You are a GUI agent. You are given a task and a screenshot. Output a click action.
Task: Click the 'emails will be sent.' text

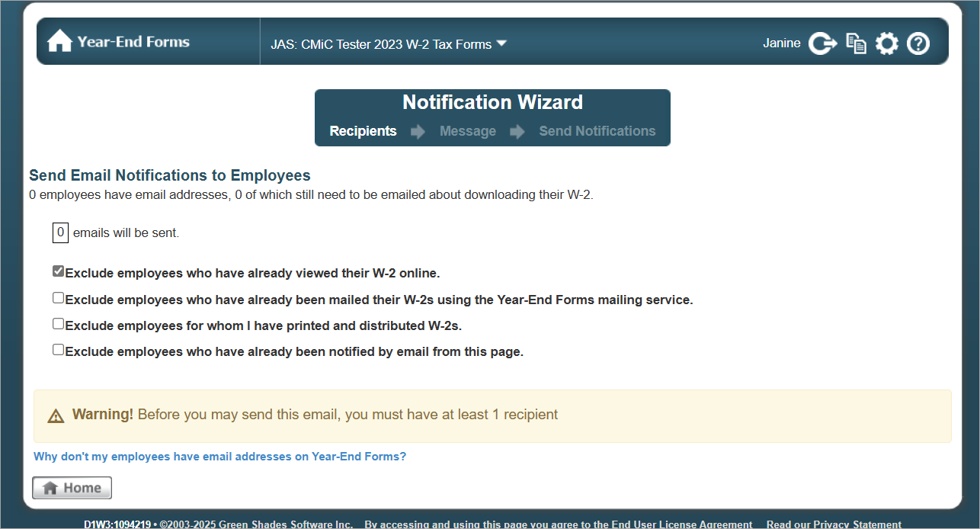(127, 233)
